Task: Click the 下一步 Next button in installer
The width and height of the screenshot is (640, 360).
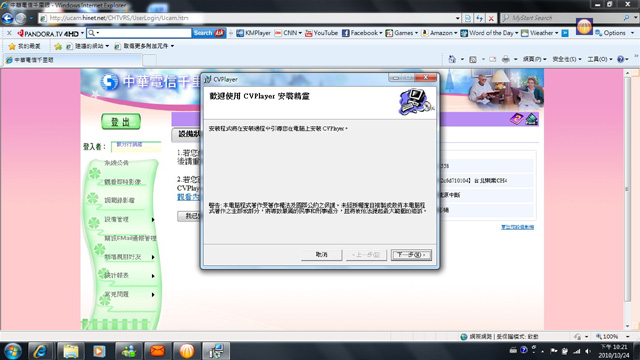Action: pyautogui.click(x=411, y=255)
